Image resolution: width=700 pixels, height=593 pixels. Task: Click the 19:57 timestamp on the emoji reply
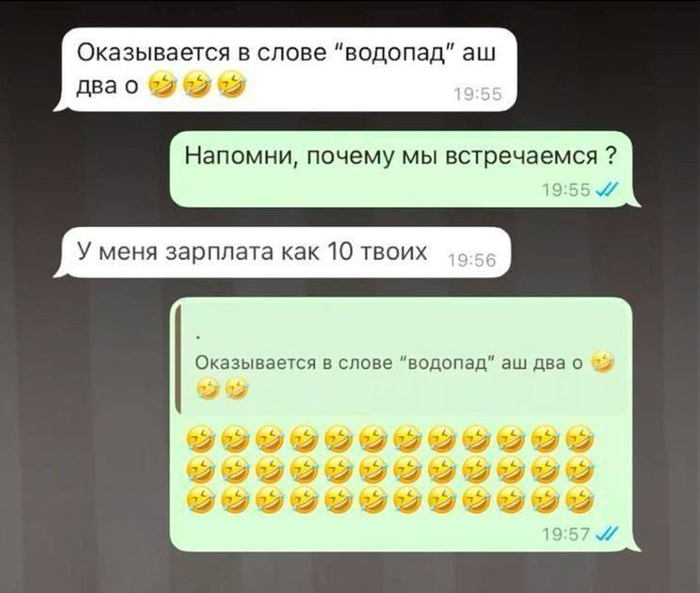point(566,533)
